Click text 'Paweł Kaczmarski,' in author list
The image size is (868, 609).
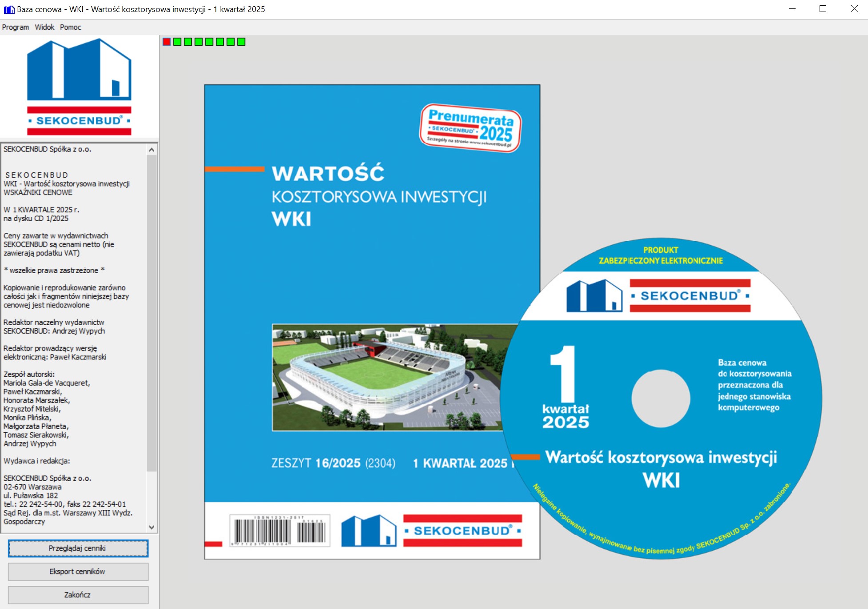tap(33, 392)
